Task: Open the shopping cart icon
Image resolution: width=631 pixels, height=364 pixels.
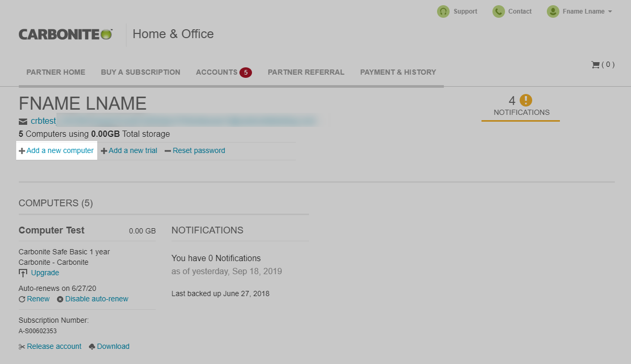Action: tap(595, 64)
